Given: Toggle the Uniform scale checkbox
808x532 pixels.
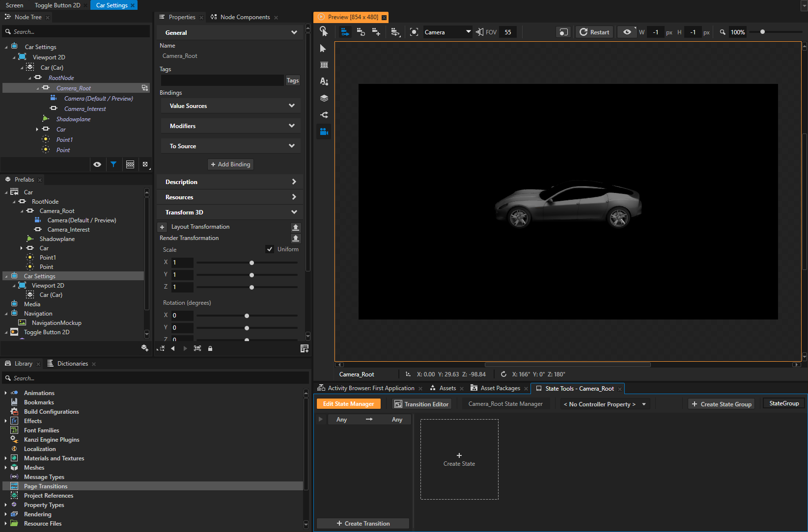Looking at the screenshot, I should (x=270, y=249).
